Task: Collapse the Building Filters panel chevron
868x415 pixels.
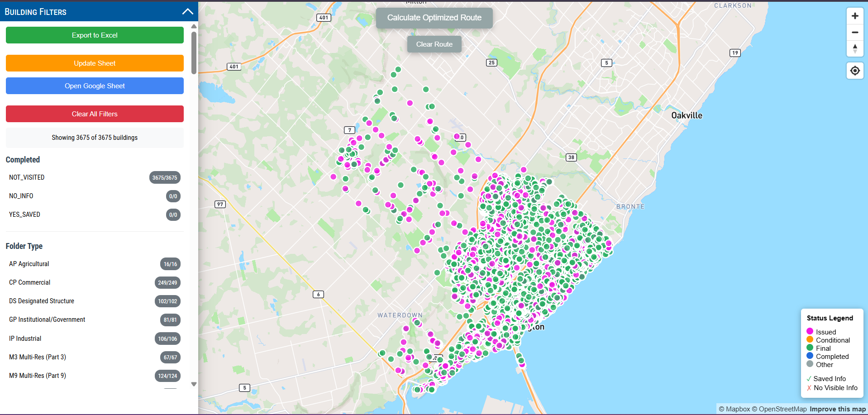Action: pyautogui.click(x=187, y=12)
